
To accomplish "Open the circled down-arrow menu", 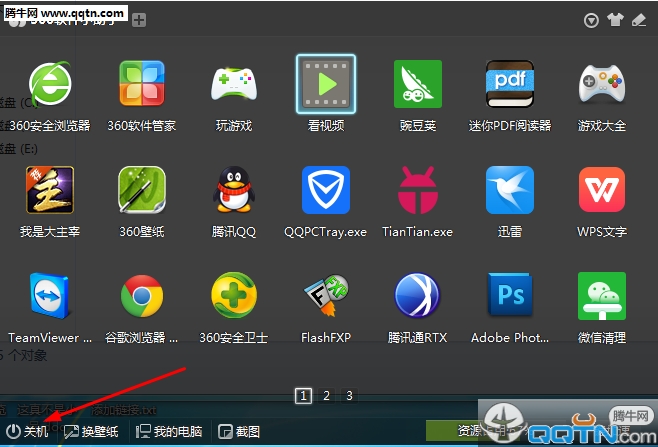I will (x=591, y=20).
